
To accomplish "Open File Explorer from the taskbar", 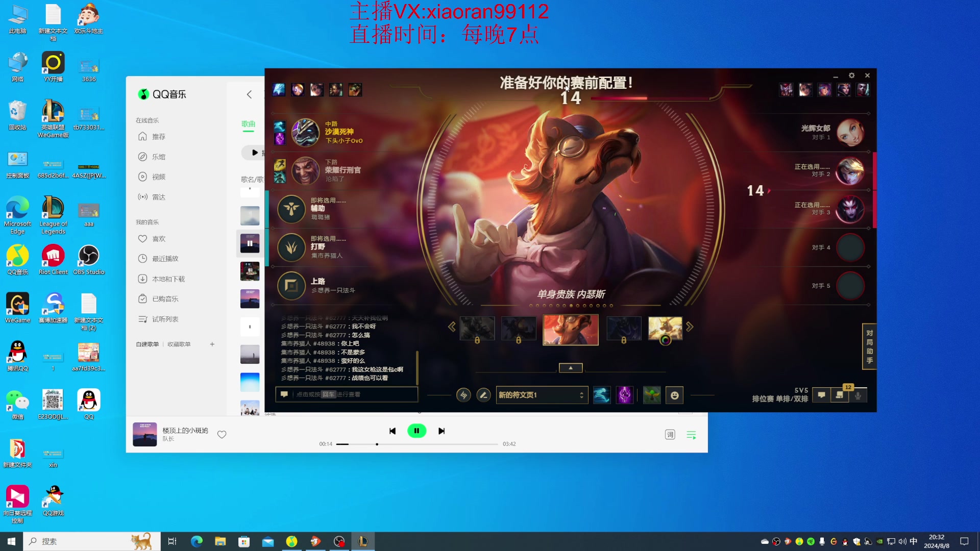I will 220,541.
